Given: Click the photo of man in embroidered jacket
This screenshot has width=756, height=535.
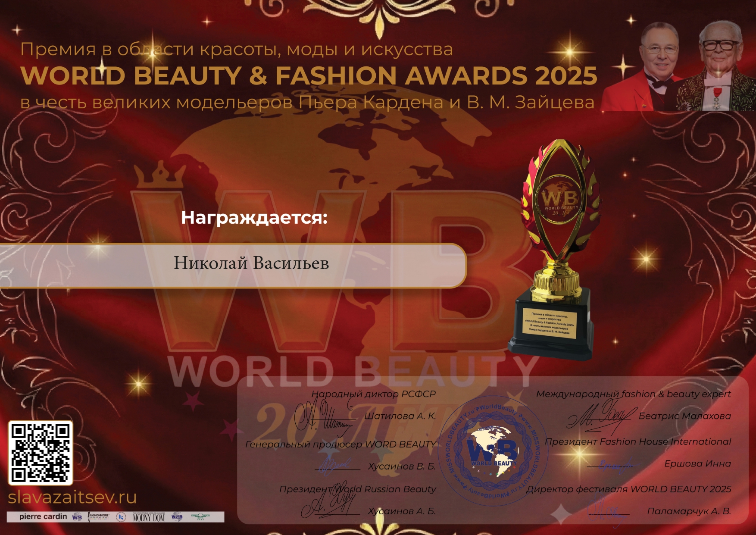Looking at the screenshot, I should [x=718, y=69].
